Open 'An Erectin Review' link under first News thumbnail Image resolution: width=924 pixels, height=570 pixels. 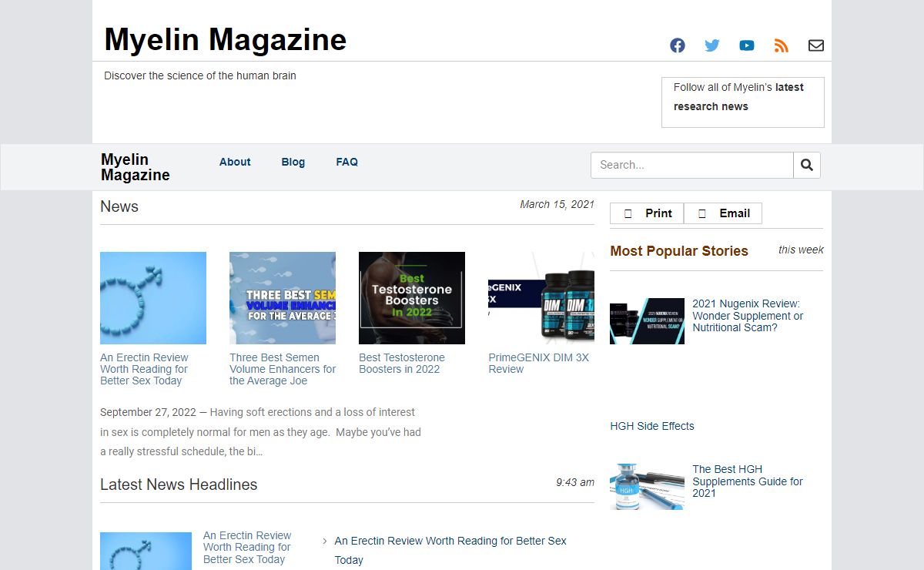tap(144, 369)
